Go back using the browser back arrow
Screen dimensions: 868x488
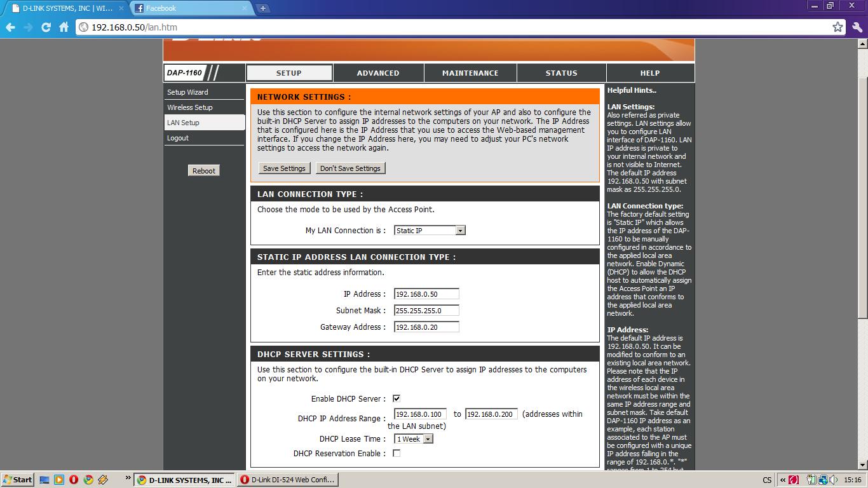point(10,27)
